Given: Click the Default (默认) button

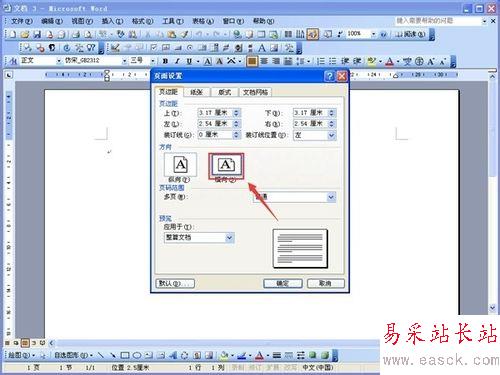Looking at the screenshot, I should (175, 284).
